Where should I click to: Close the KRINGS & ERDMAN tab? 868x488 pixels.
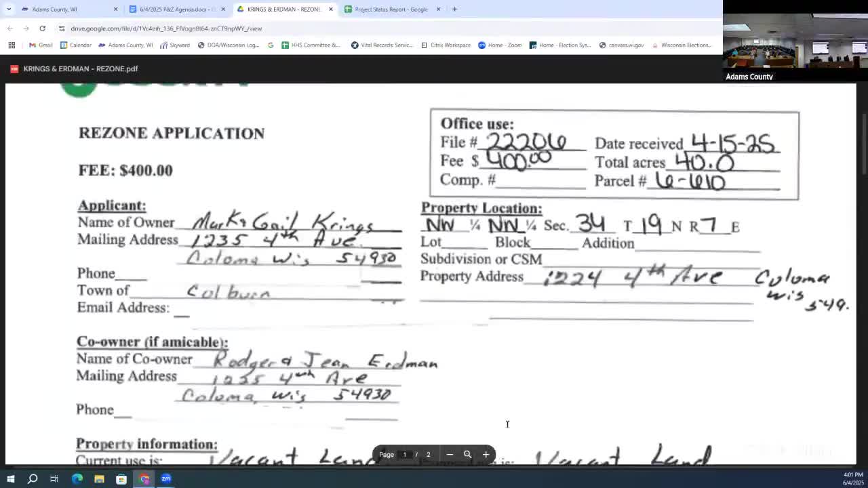(331, 9)
